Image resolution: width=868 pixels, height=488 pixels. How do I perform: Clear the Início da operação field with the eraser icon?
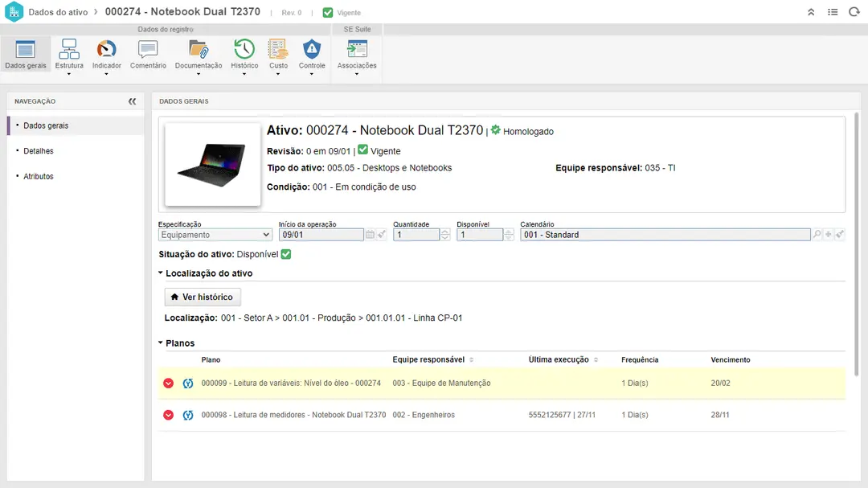[382, 235]
